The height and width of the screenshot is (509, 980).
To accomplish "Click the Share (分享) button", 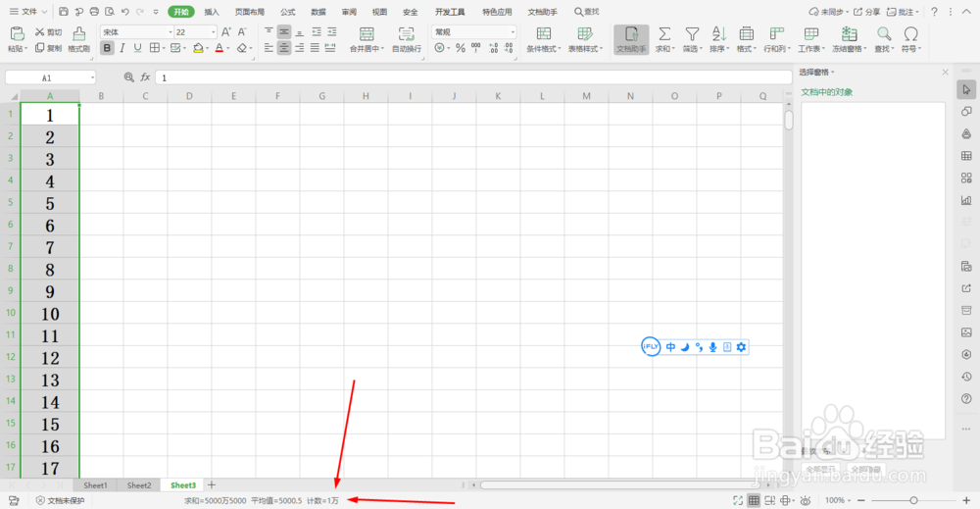I will [x=867, y=12].
